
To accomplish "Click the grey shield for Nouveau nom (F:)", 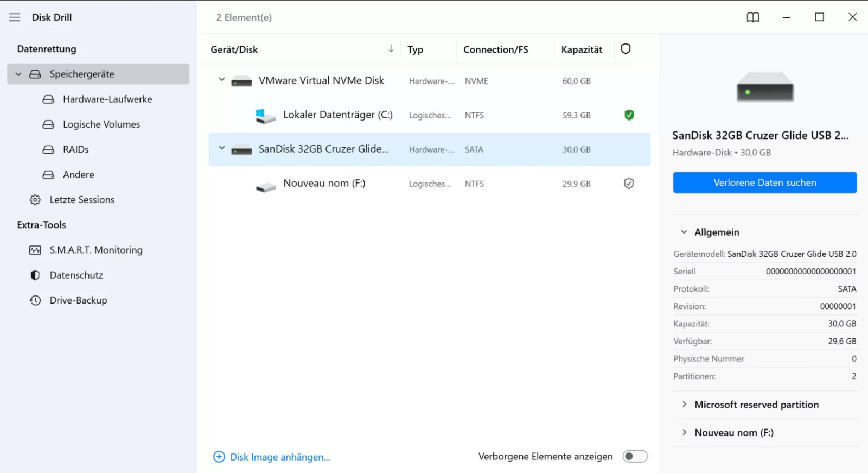I will tap(629, 184).
